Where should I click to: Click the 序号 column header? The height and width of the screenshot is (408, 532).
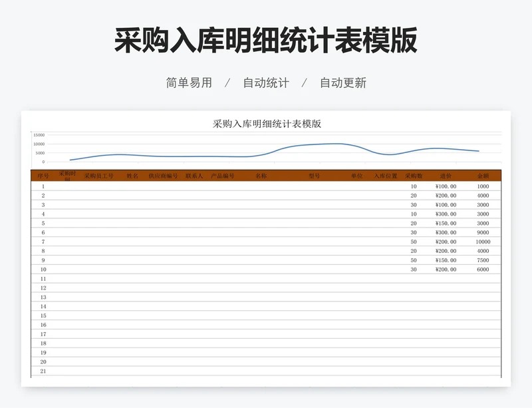tap(43, 176)
